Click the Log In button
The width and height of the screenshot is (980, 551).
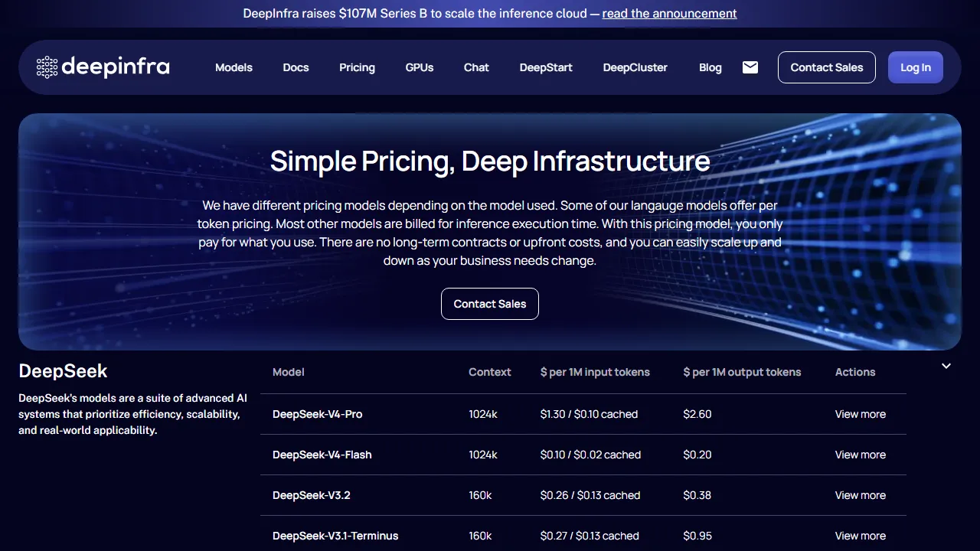916,67
